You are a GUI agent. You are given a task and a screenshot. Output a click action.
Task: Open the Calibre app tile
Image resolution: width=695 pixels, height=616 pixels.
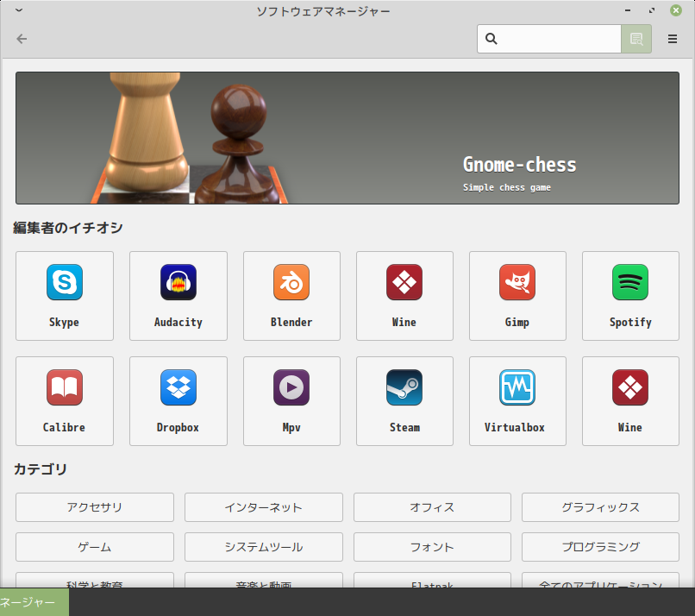(65, 401)
